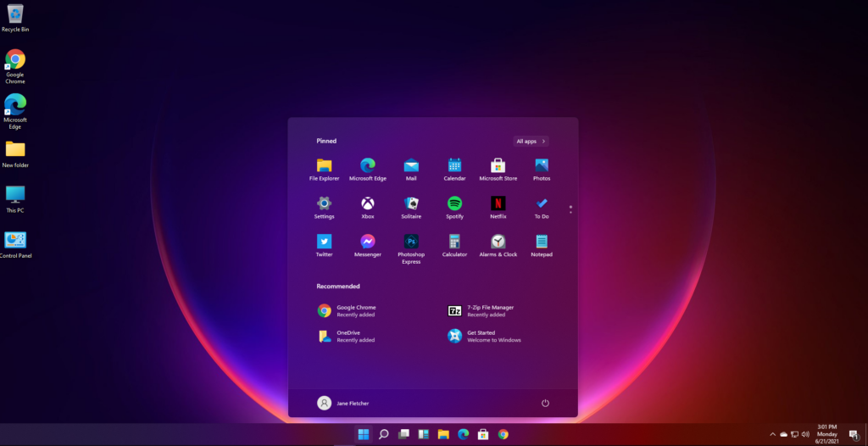Open File Explorer from pinned apps
This screenshot has width=868, height=446.
point(324,170)
